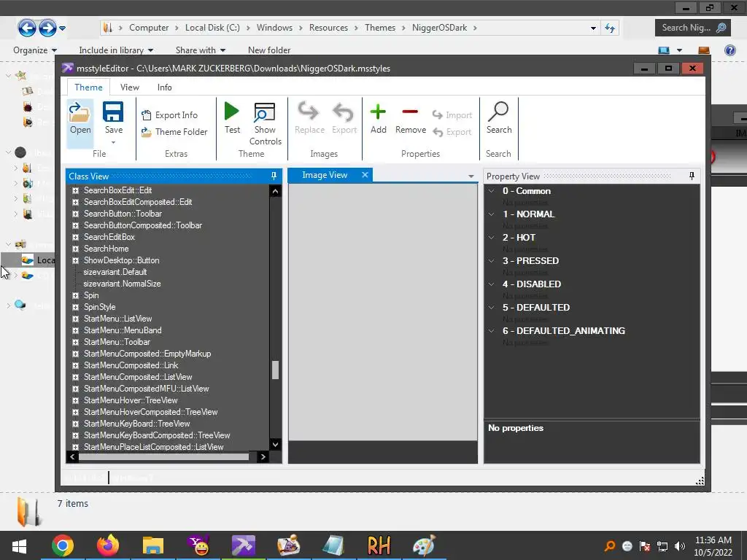This screenshot has height=560, width=747.
Task: Click Class View horizontal scroll right arrow
Action: click(x=263, y=456)
